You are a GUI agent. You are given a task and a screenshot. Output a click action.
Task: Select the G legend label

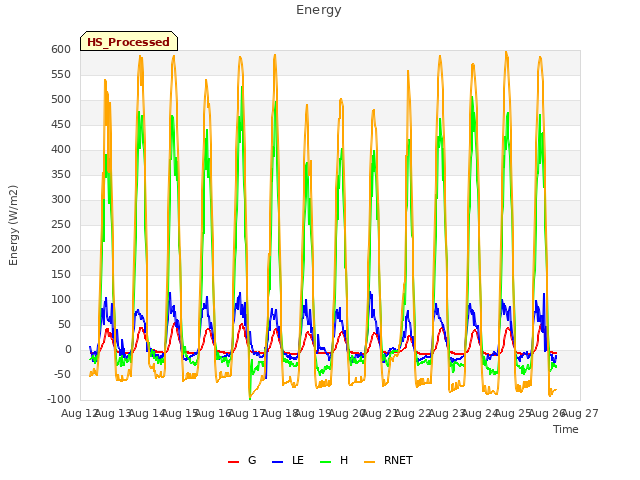click(x=252, y=460)
